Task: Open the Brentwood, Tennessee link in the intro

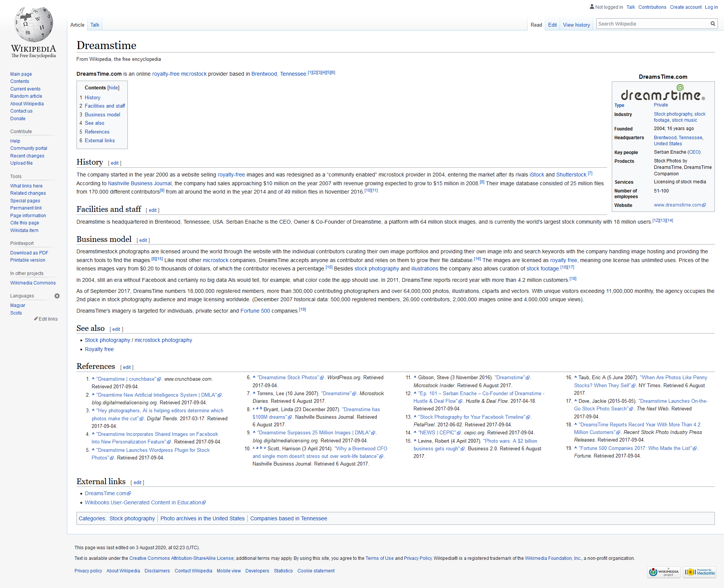Action: [x=279, y=74]
